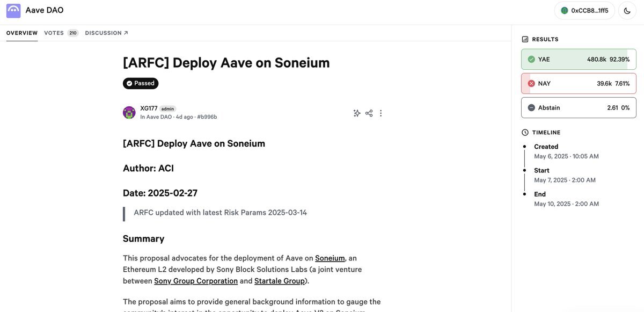
Task: Select the NAY result row
Action: pyautogui.click(x=579, y=84)
